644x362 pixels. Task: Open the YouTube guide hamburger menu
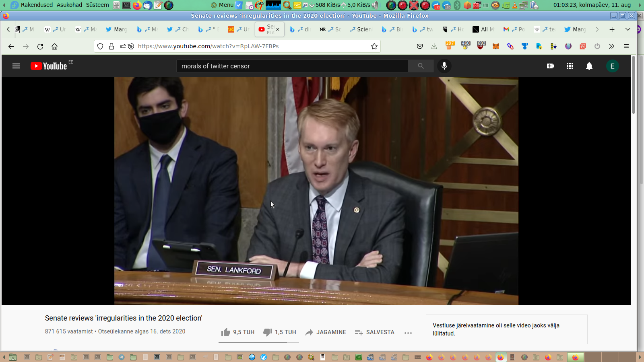(16, 66)
